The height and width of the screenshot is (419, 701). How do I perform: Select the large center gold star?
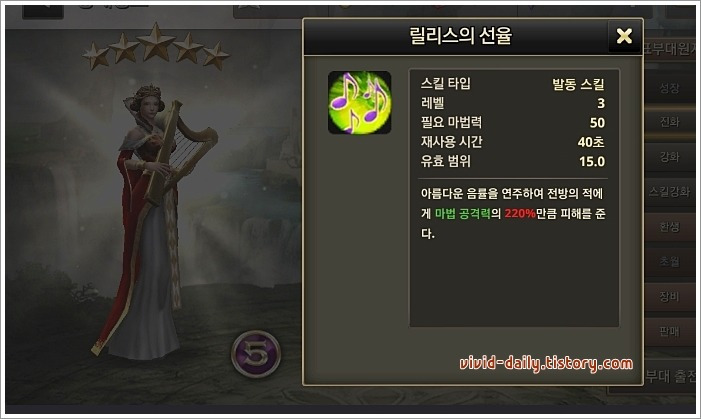(x=156, y=42)
